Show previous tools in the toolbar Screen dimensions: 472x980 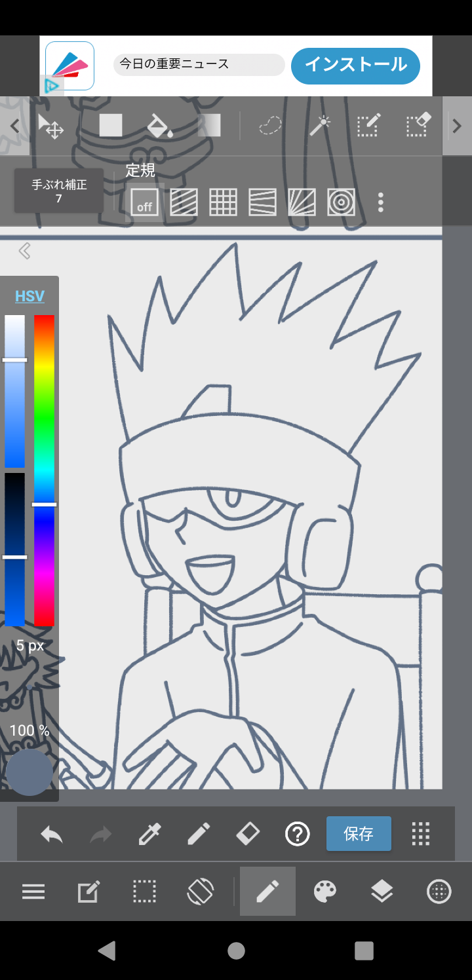(14, 126)
